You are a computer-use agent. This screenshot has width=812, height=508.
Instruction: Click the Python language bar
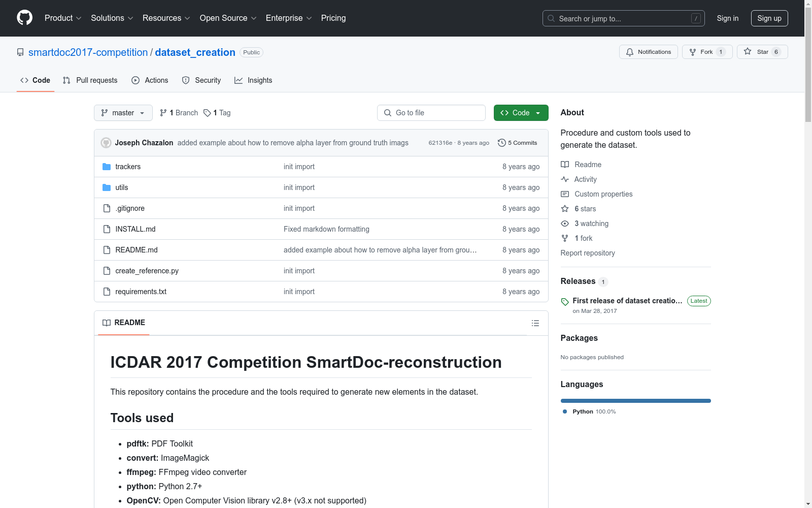tap(636, 401)
